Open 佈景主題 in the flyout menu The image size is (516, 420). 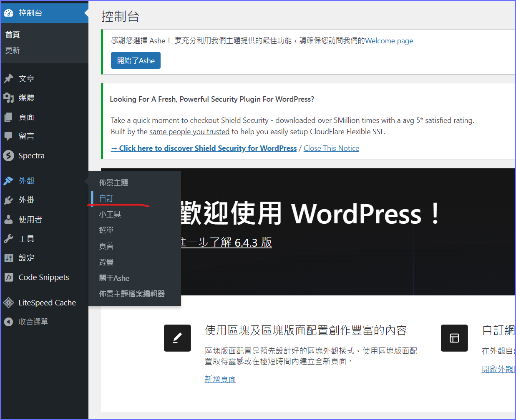point(113,182)
